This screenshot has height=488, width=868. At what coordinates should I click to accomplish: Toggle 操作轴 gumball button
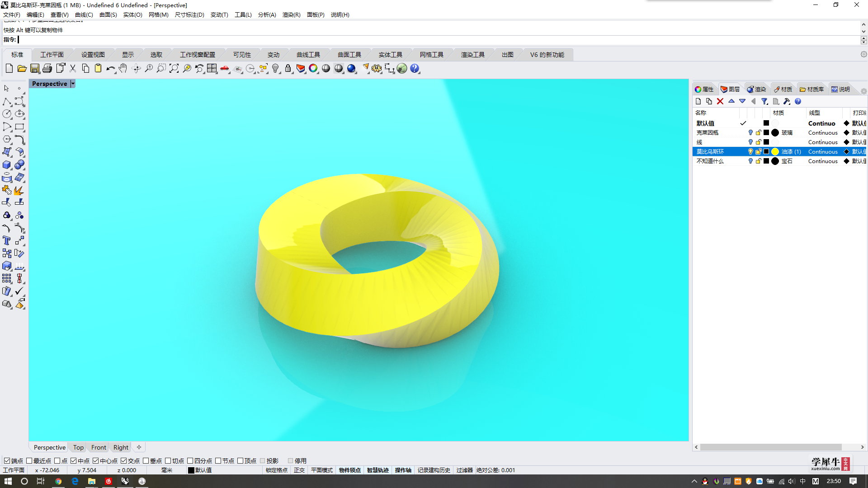(x=403, y=470)
